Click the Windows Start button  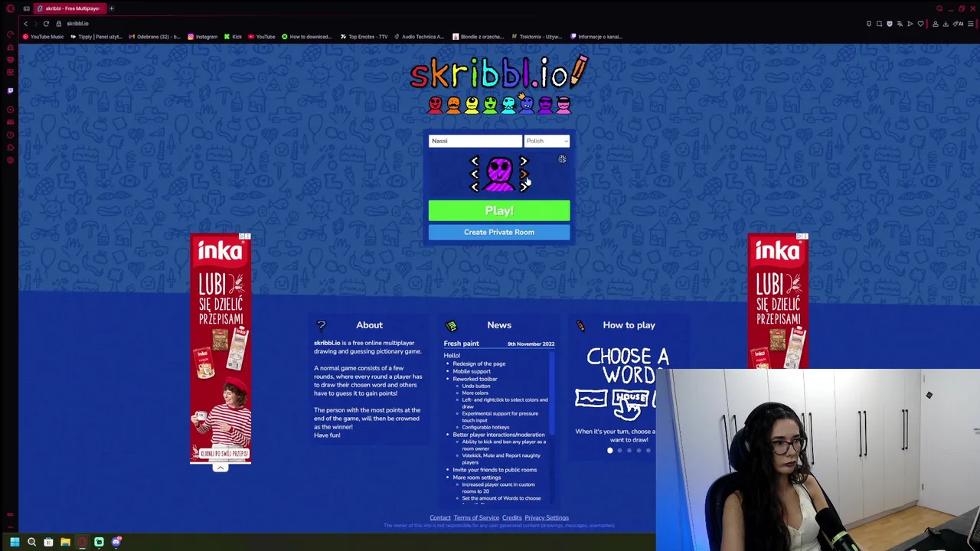pyautogui.click(x=15, y=542)
